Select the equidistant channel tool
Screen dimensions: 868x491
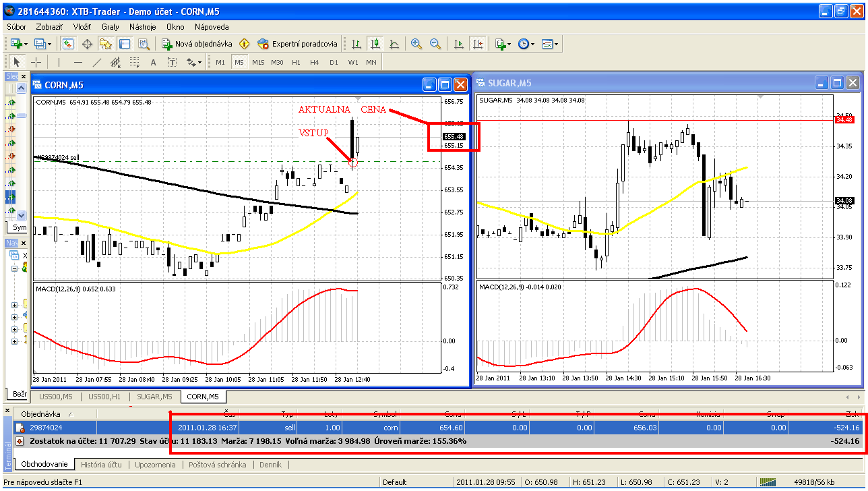pos(116,62)
